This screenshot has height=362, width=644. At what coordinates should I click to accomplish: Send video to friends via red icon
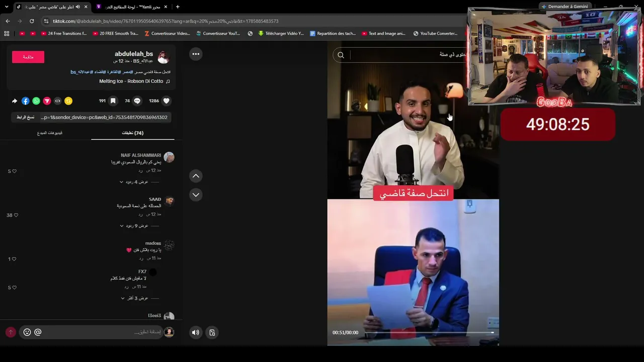(x=47, y=101)
